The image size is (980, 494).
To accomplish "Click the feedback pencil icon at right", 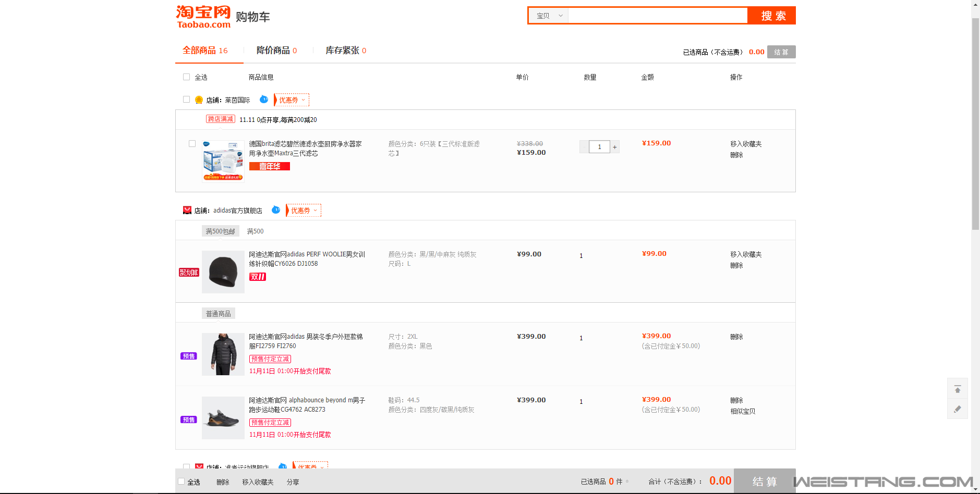I will click(x=958, y=409).
